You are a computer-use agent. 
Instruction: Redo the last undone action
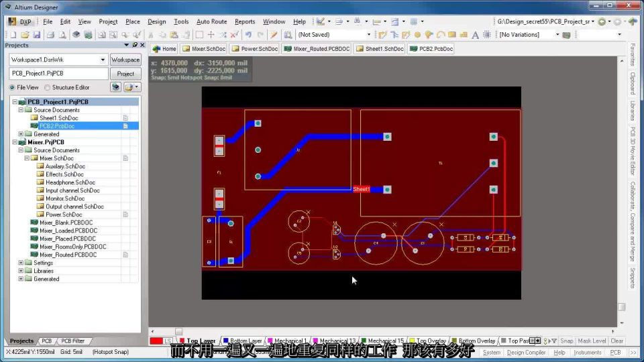pyautogui.click(x=260, y=35)
